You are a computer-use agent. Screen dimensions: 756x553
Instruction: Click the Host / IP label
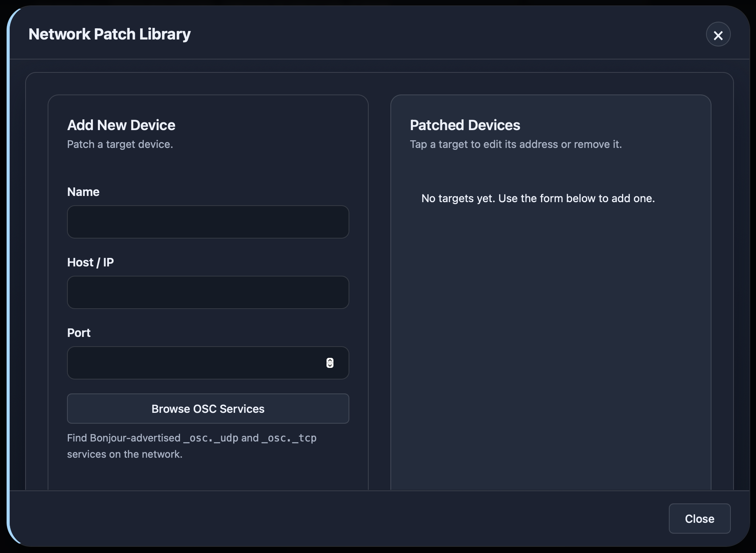point(90,263)
